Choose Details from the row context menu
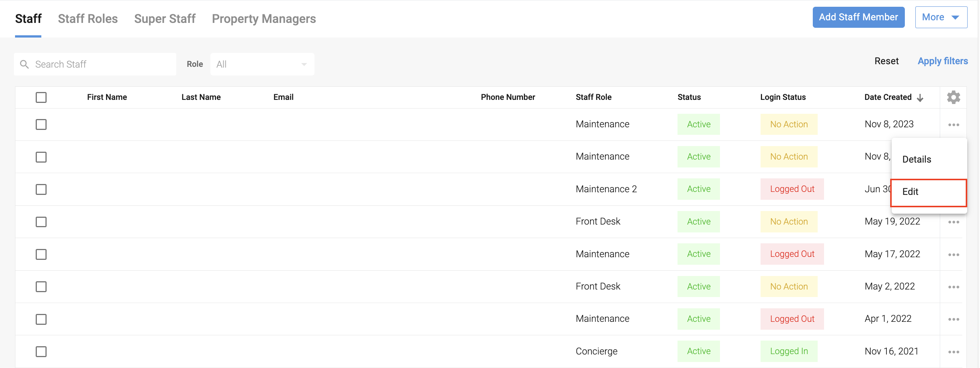 (x=928, y=159)
